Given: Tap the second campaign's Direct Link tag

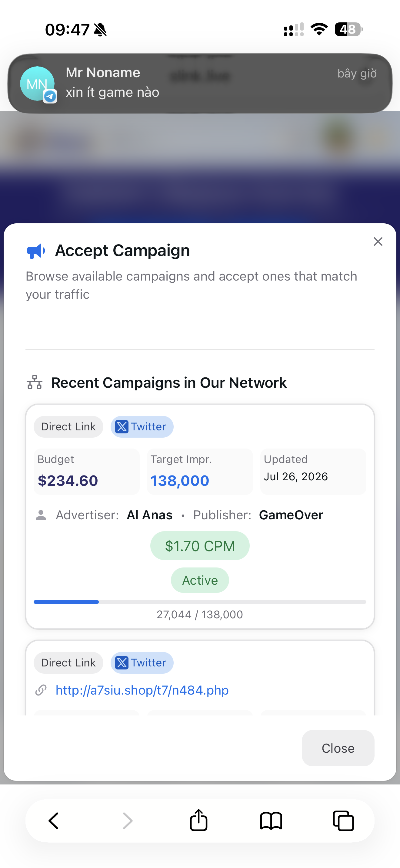Looking at the screenshot, I should 68,663.
